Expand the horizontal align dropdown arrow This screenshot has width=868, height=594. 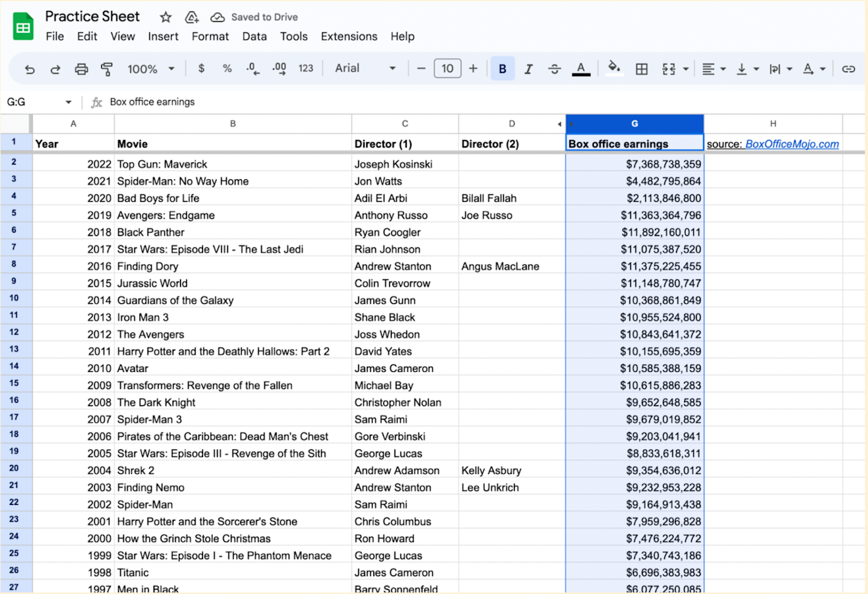(x=723, y=69)
